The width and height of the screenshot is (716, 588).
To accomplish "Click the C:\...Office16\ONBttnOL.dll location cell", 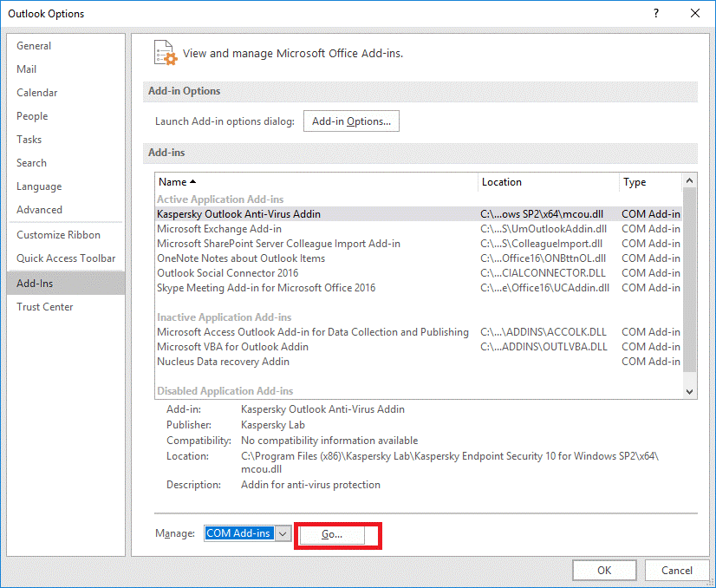I will pos(543,258).
